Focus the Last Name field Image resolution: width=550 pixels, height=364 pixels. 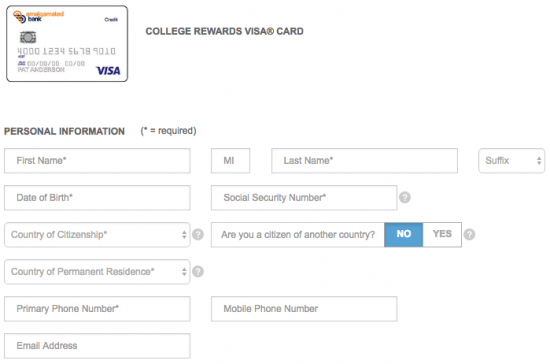click(364, 161)
